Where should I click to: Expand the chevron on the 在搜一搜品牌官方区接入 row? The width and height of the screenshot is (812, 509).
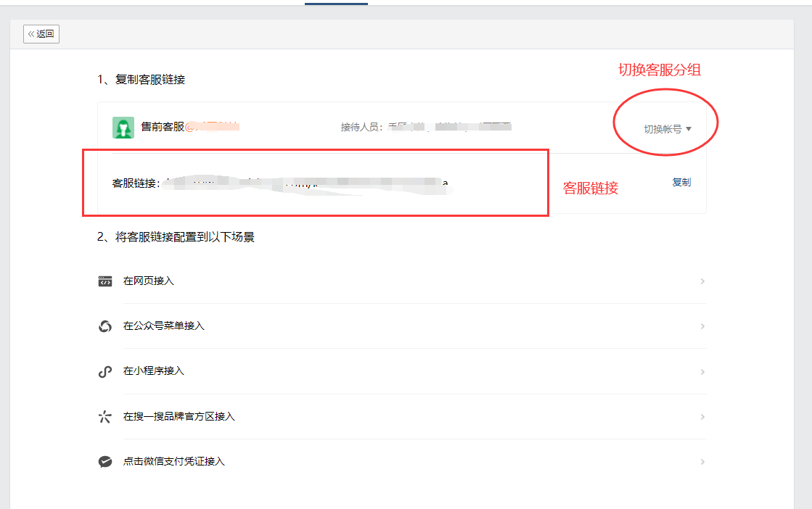click(702, 417)
